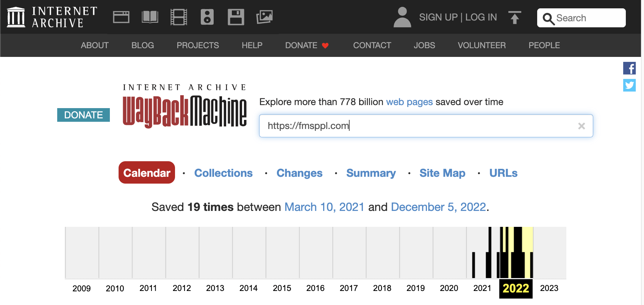
Task: Click the Wayback URL input field
Action: (417, 126)
